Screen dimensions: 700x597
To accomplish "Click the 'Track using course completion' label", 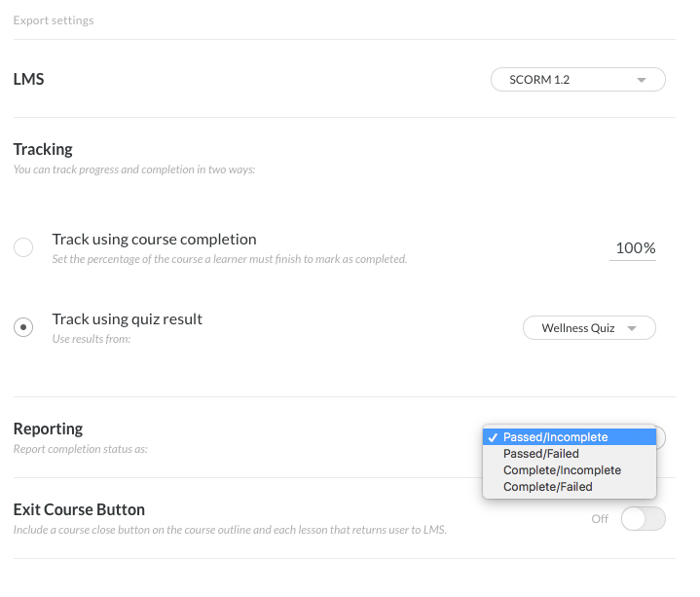I will (x=154, y=240).
